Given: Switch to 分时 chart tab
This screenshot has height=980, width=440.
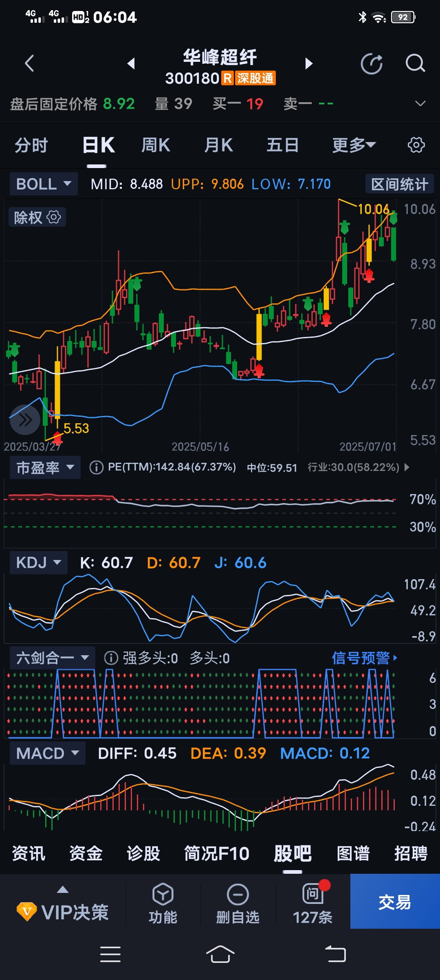Looking at the screenshot, I should click(31, 145).
